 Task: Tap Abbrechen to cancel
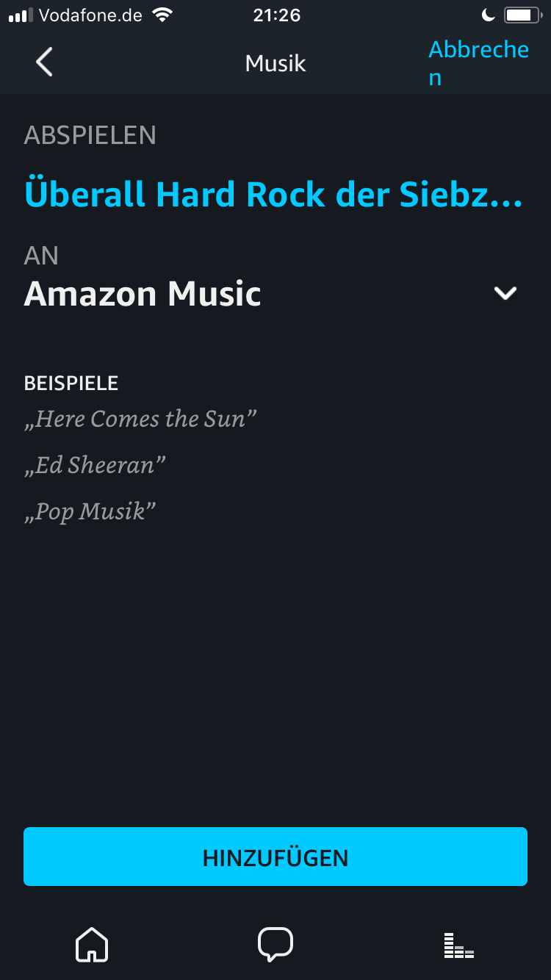tap(478, 62)
